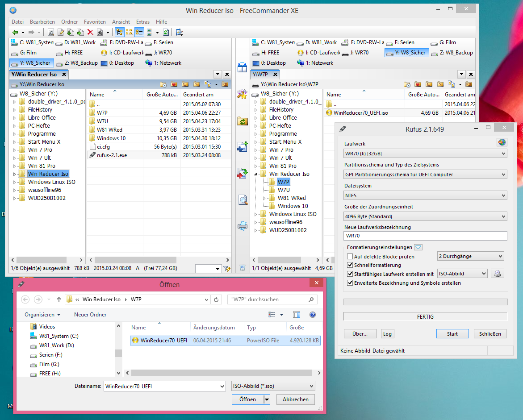Select WinReducer70_UEFI file in Öffnen dialog
The width and height of the screenshot is (523, 420).
pyautogui.click(x=225, y=341)
